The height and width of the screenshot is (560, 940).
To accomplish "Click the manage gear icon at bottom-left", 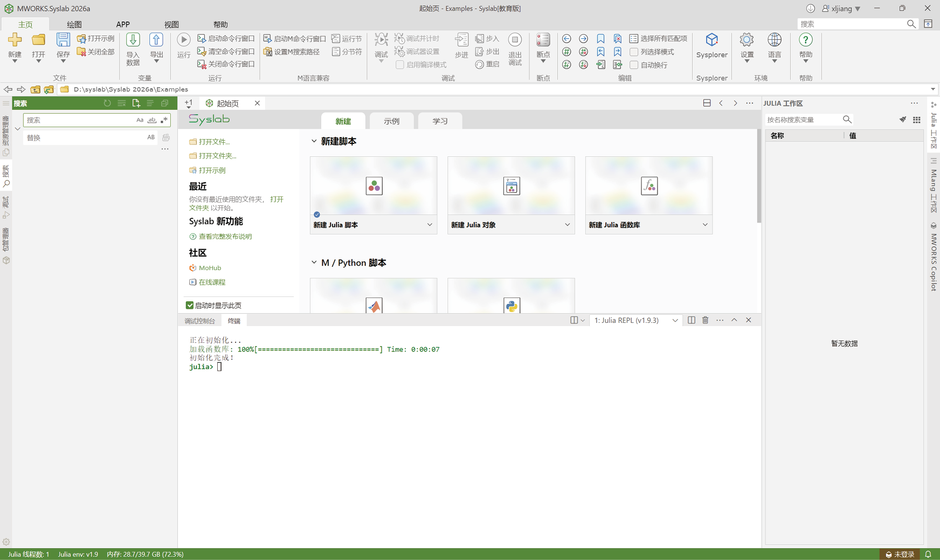I will (6, 542).
